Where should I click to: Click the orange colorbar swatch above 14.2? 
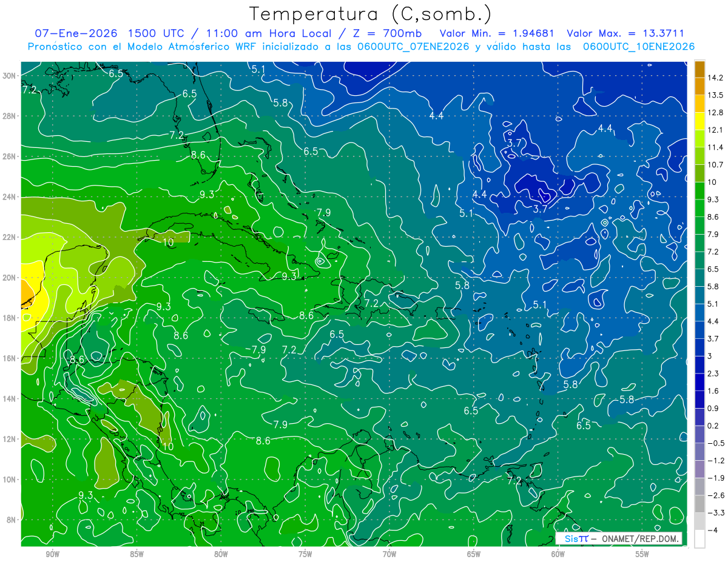(699, 69)
